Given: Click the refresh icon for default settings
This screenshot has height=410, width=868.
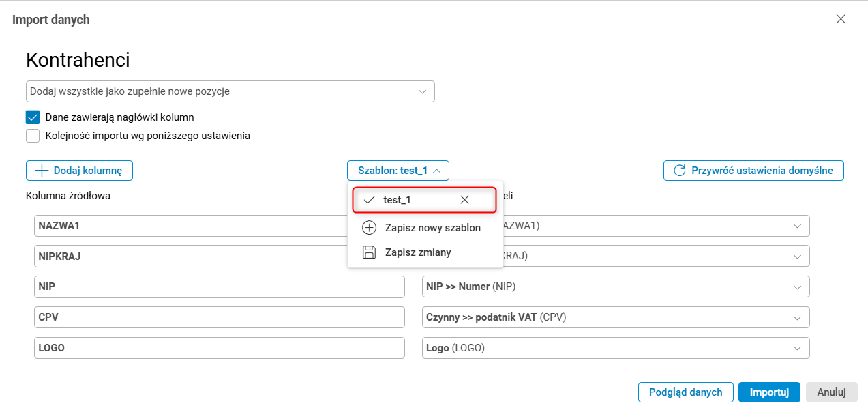Looking at the screenshot, I should (679, 171).
